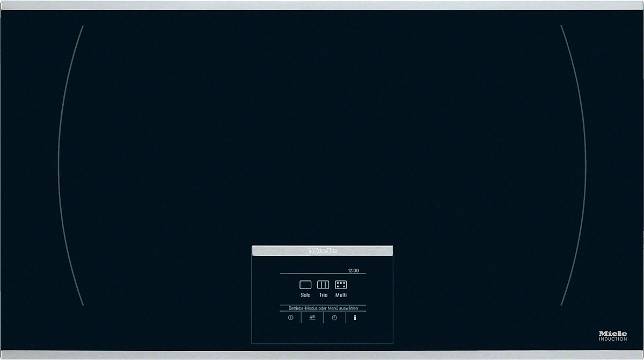Tap the "Betriebs-Modus oder Menü auswählen" status line

[323, 308]
